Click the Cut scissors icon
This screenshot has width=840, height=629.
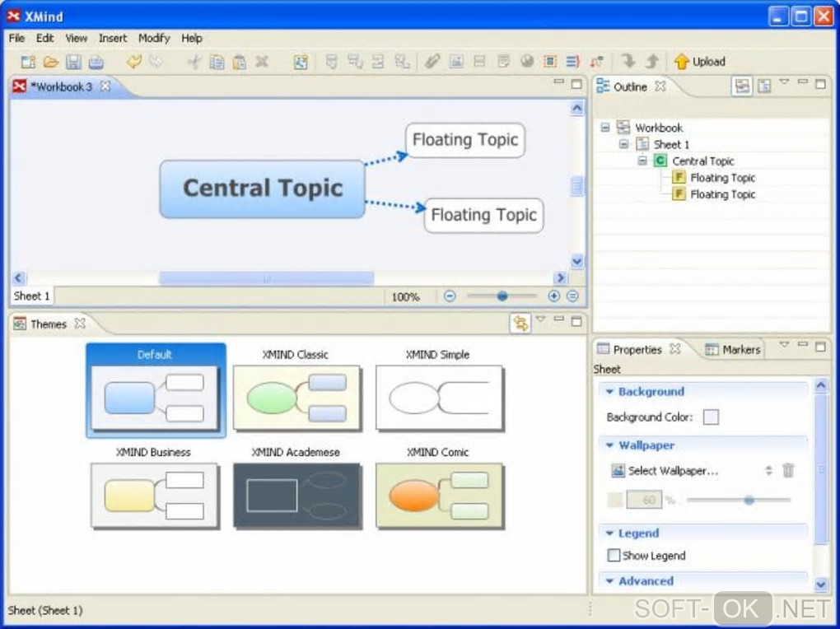(194, 62)
